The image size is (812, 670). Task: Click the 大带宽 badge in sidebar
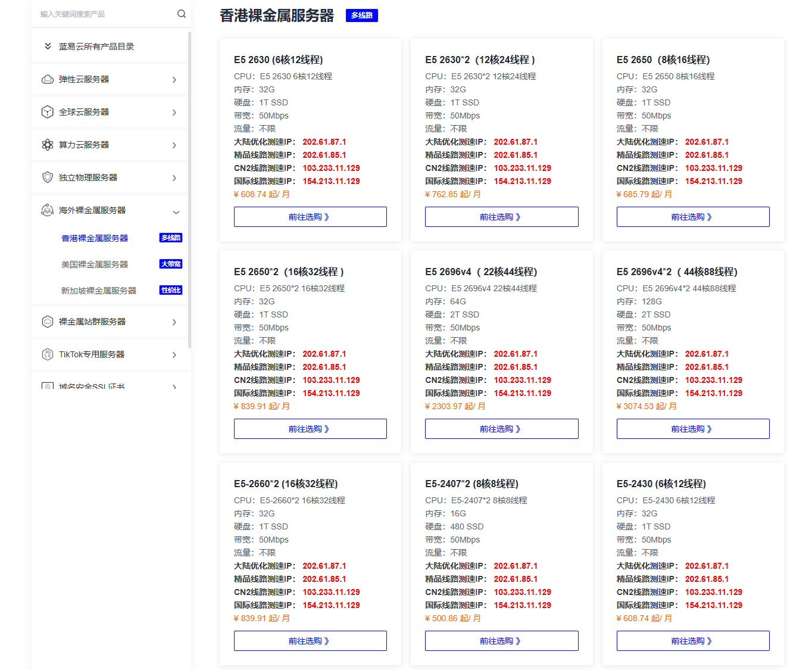pyautogui.click(x=171, y=264)
